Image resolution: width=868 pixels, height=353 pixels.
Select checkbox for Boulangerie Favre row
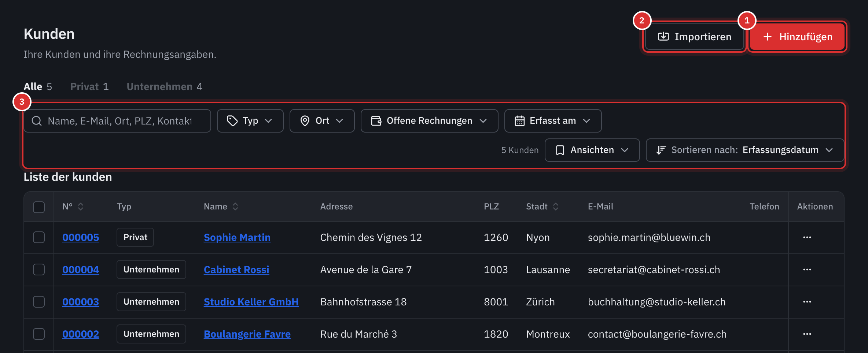pyautogui.click(x=39, y=334)
